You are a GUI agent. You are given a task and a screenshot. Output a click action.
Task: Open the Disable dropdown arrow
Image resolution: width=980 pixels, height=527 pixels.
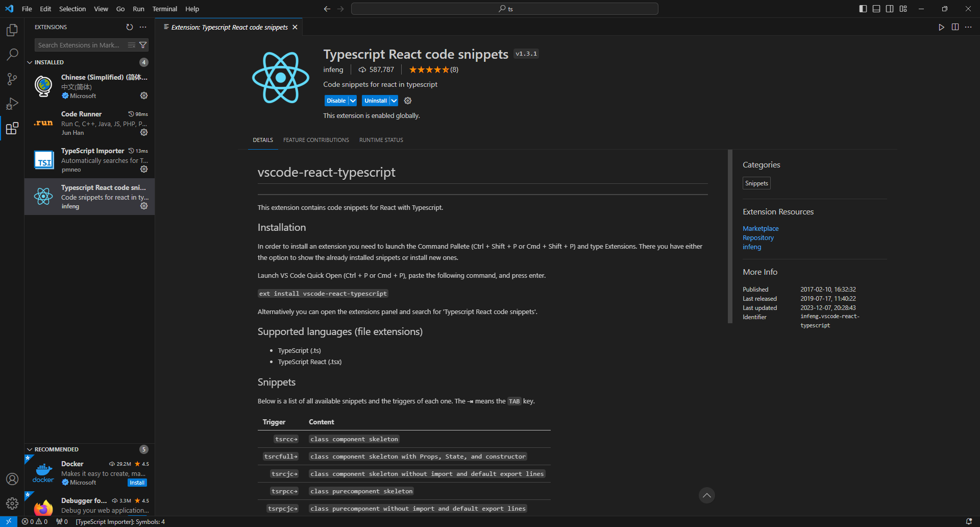(x=353, y=101)
